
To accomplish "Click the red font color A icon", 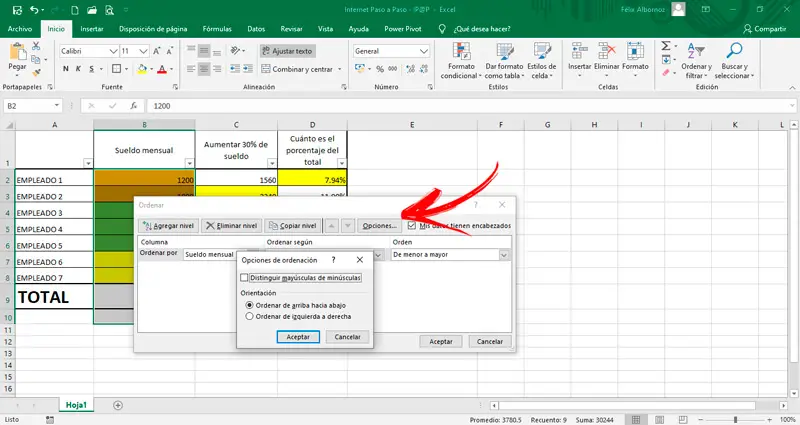I will [162, 69].
